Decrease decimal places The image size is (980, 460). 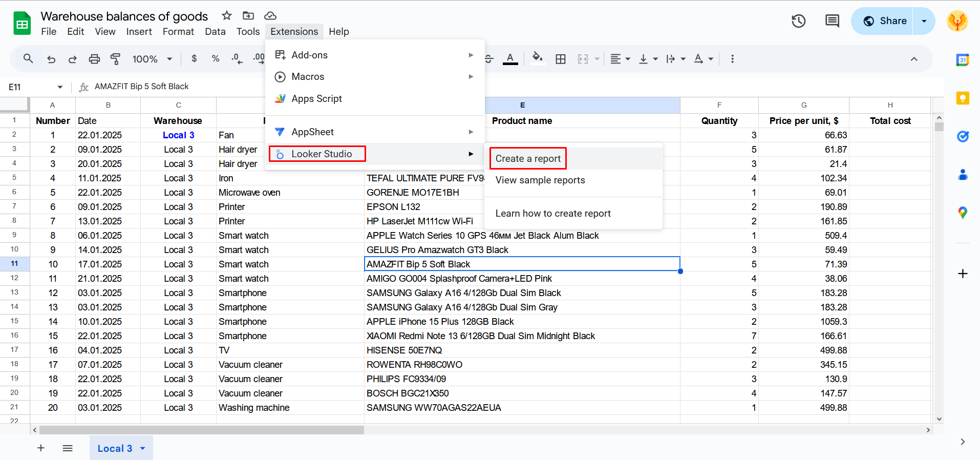(x=237, y=59)
